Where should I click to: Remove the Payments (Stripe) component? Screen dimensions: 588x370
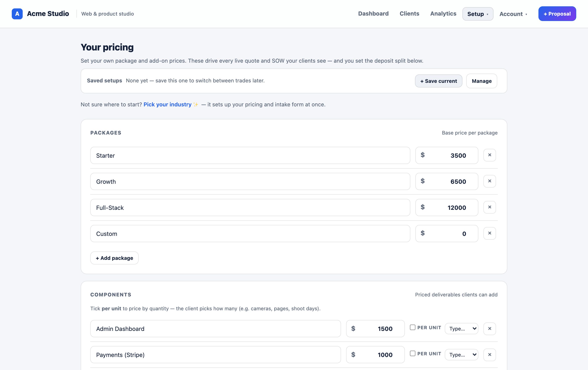coord(490,355)
